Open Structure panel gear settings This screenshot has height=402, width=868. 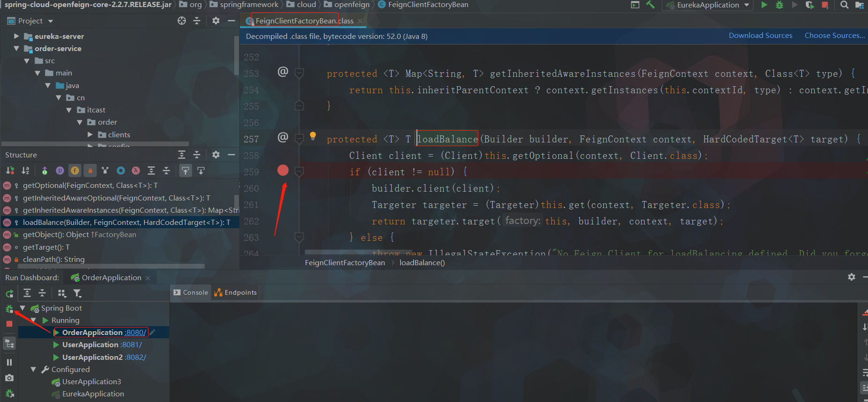point(216,155)
